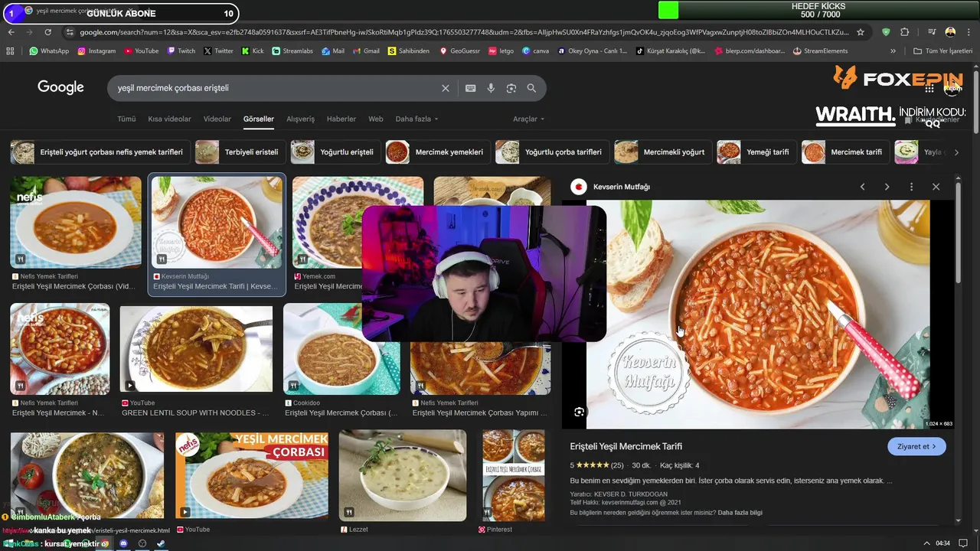Go back with the browser back arrow
This screenshot has width=980, height=551.
(x=11, y=32)
